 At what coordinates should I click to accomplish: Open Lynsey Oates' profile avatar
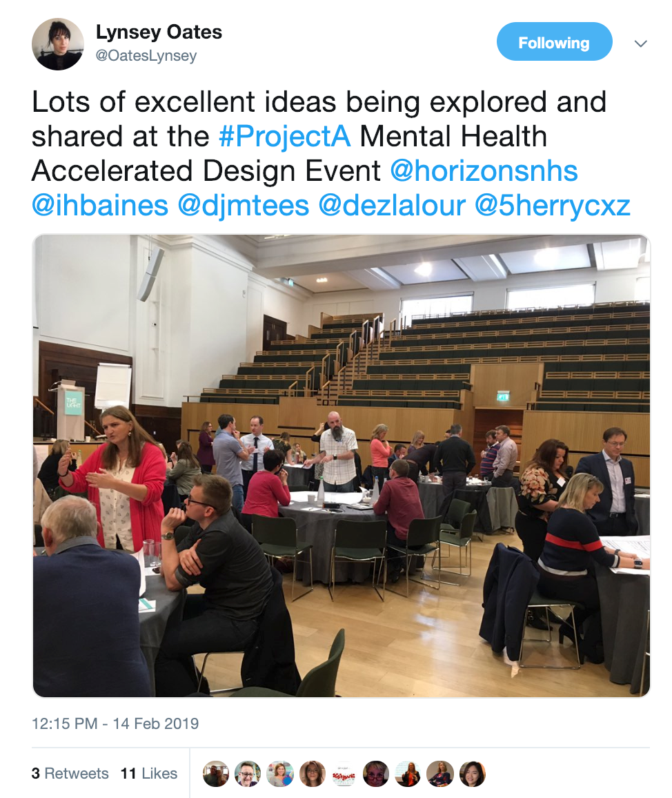tap(57, 44)
